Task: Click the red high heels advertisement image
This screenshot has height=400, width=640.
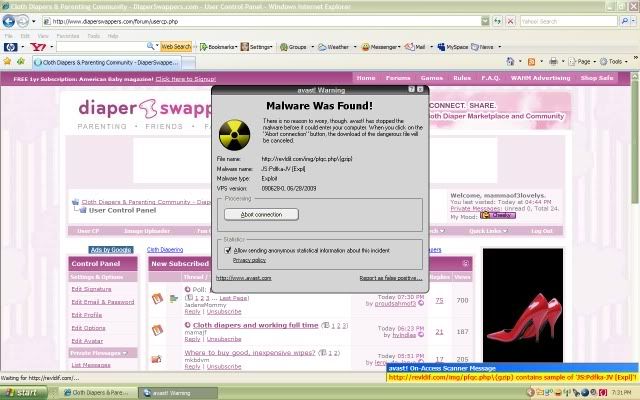Action: [523, 305]
